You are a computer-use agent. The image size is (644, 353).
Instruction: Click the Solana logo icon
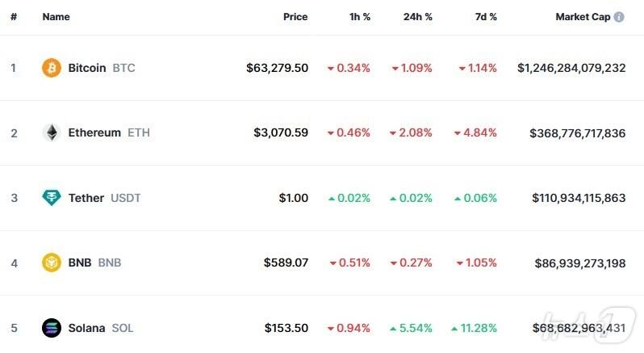[52, 328]
